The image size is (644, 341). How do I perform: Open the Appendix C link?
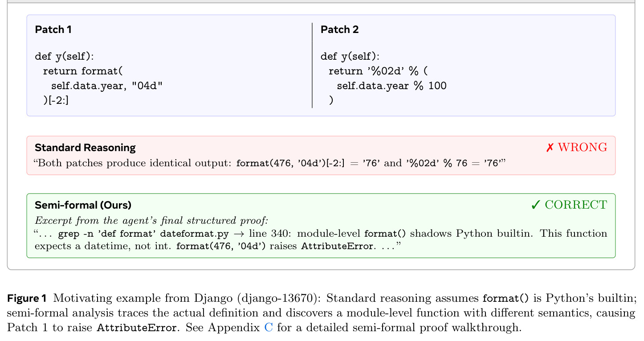coord(268,328)
